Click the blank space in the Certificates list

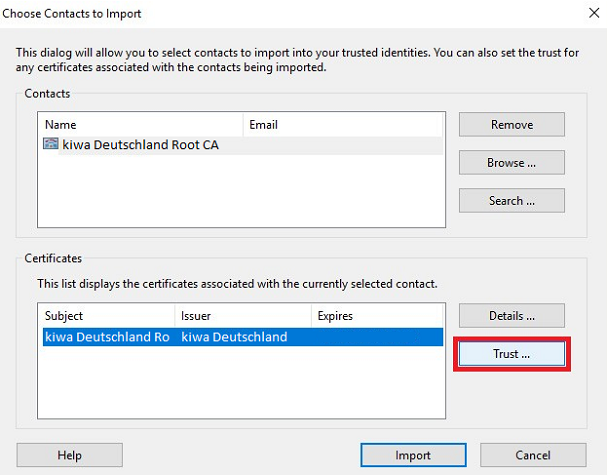pos(240,385)
